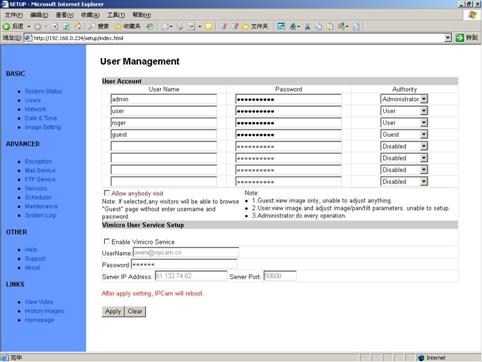Open the Search magnifier in the toolbar
Image resolution: width=482 pixels, height=362 pixels.
(x=92, y=26)
